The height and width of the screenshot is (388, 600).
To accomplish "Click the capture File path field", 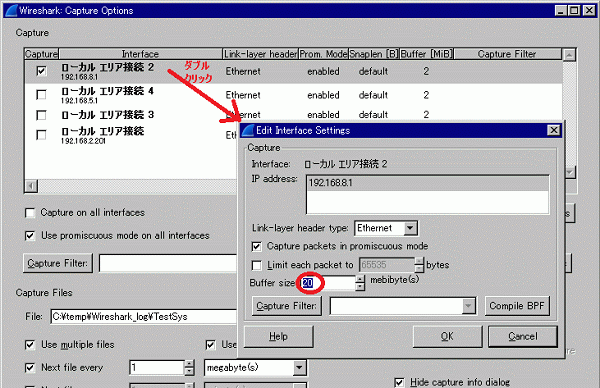I will pos(143,317).
